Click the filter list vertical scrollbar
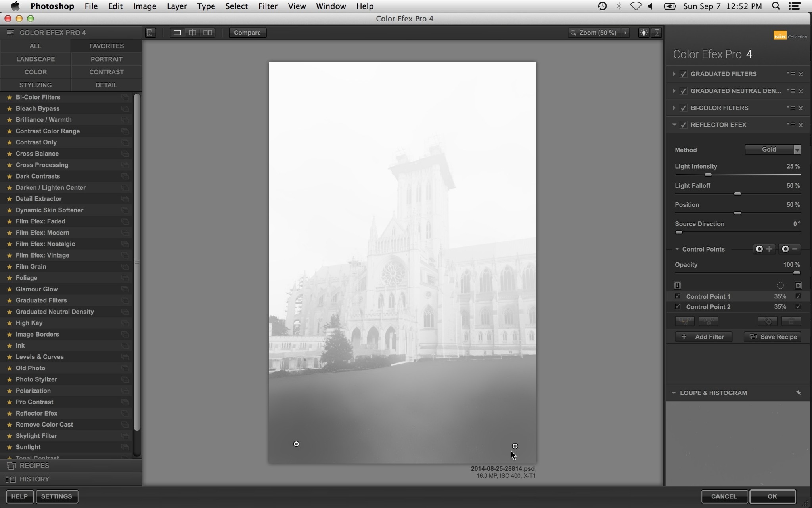Image resolution: width=812 pixels, height=508 pixels. tap(137, 262)
